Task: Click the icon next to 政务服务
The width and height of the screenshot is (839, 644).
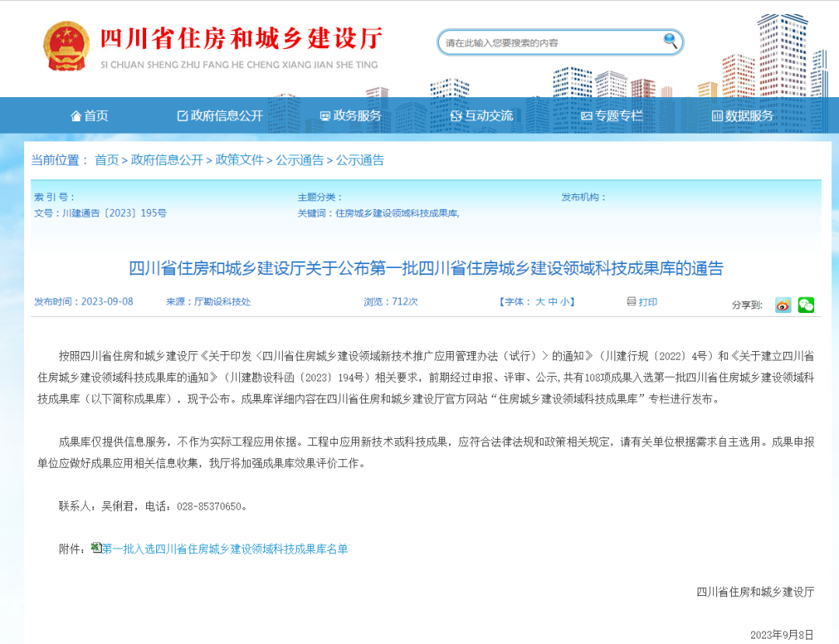Action: (x=324, y=115)
